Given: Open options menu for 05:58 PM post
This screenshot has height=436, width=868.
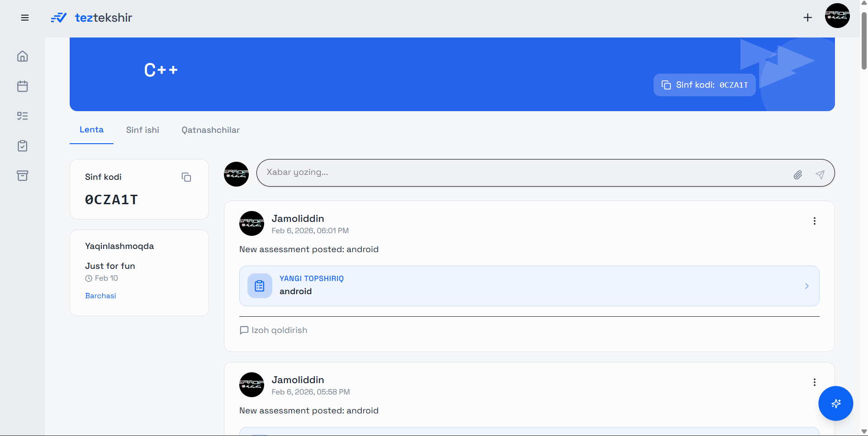Looking at the screenshot, I should point(814,382).
